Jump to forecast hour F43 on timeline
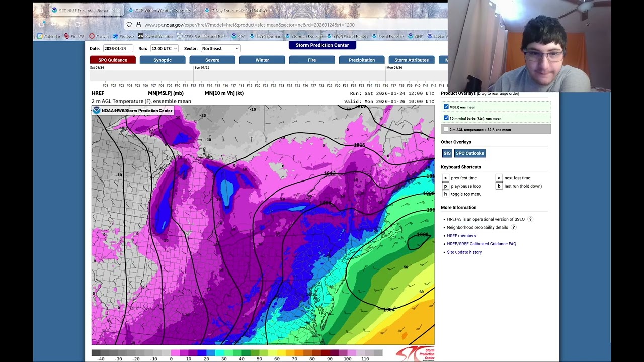 [441, 86]
